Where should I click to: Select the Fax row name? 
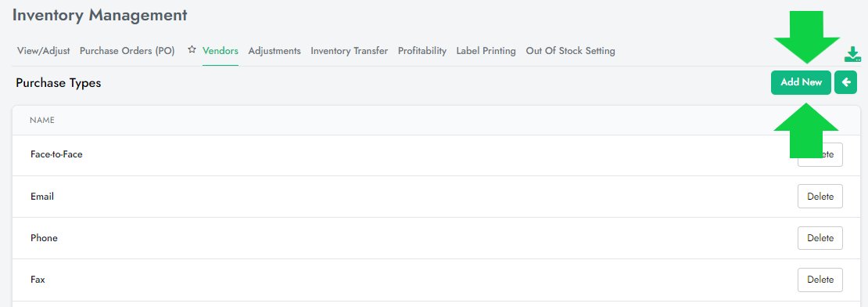click(38, 280)
